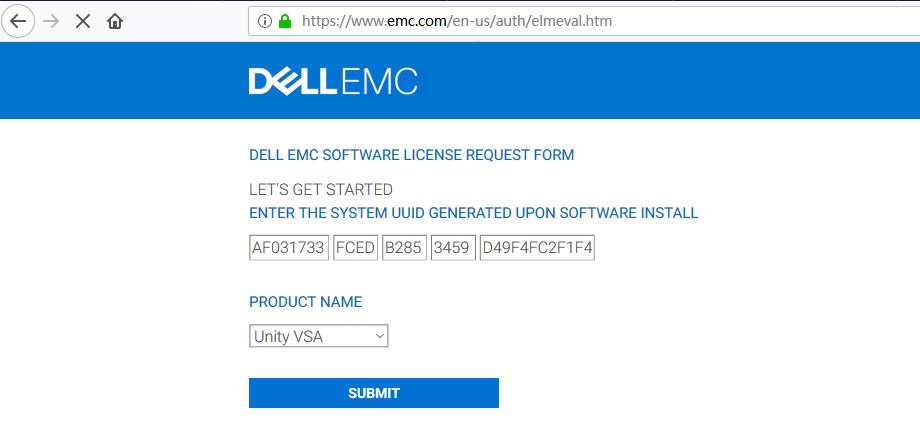
Task: Submit the license request form
Action: 374,393
